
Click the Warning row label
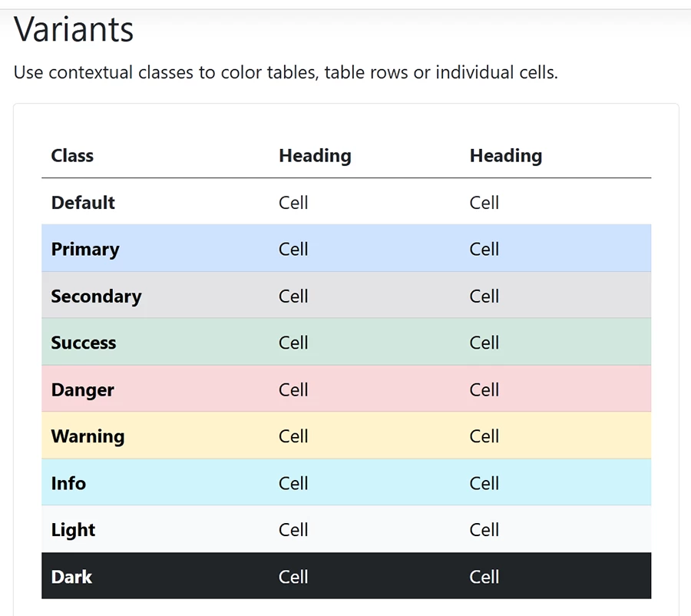tap(88, 437)
